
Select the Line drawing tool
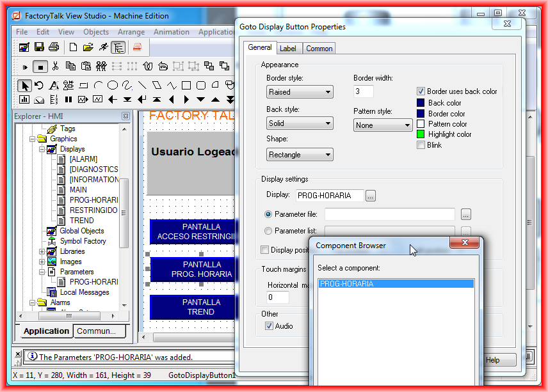click(141, 85)
